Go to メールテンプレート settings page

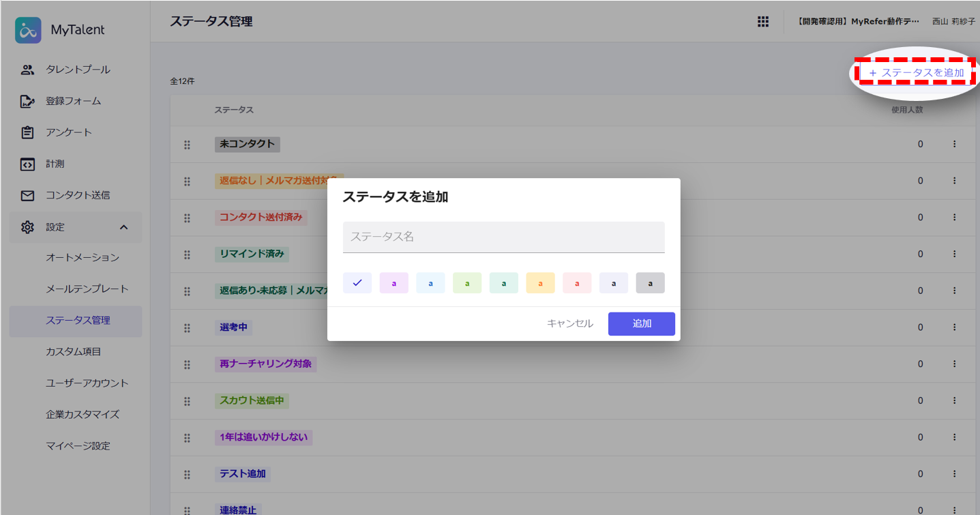click(x=87, y=289)
